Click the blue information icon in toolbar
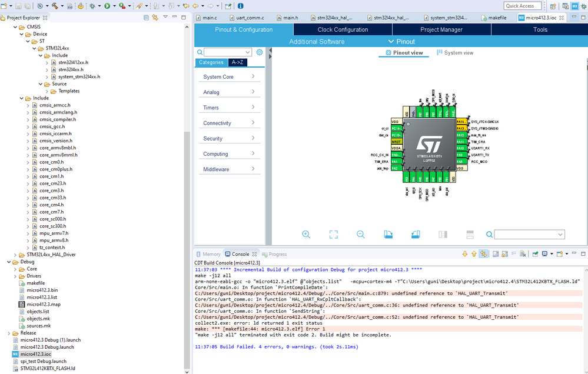Image resolution: width=588 pixels, height=374 pixels. pyautogui.click(x=241, y=6)
